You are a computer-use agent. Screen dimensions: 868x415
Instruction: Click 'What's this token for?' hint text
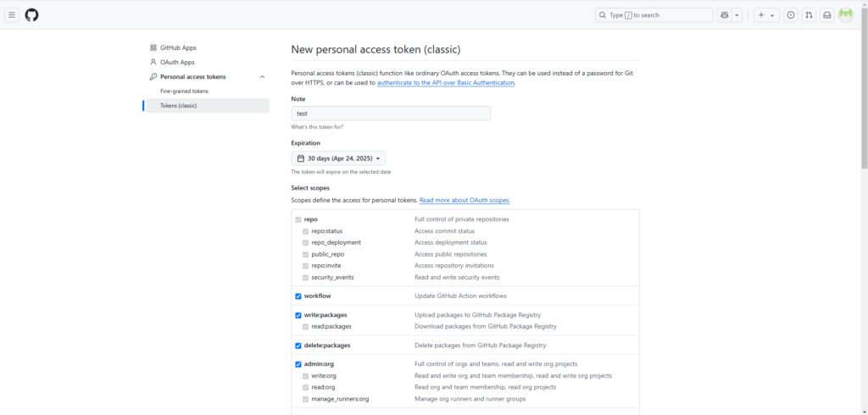tap(317, 127)
